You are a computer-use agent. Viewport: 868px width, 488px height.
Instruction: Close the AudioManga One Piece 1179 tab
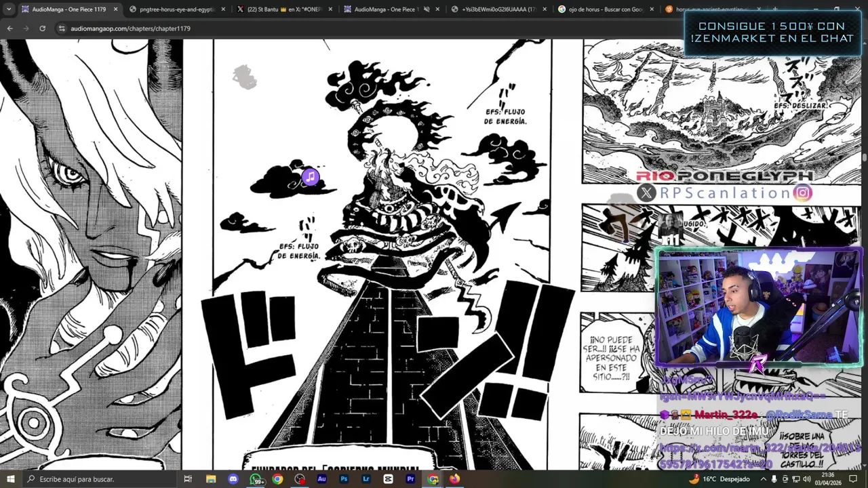pos(115,9)
